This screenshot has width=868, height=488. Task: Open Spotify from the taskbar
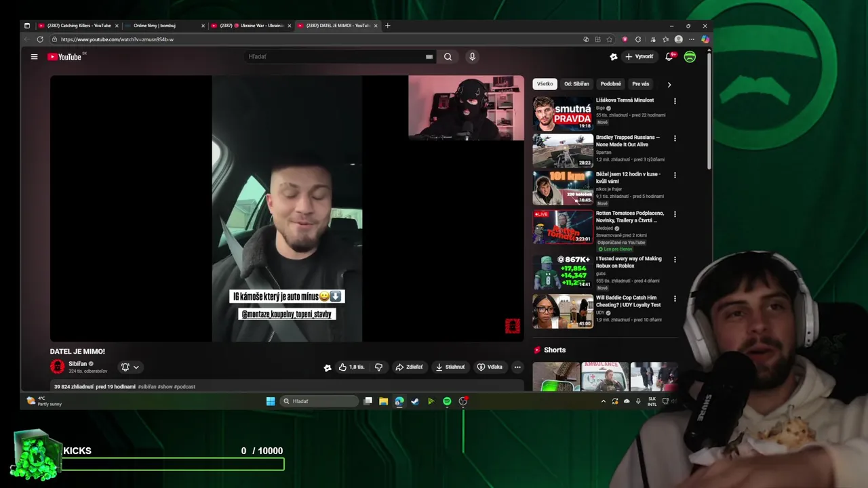click(447, 401)
